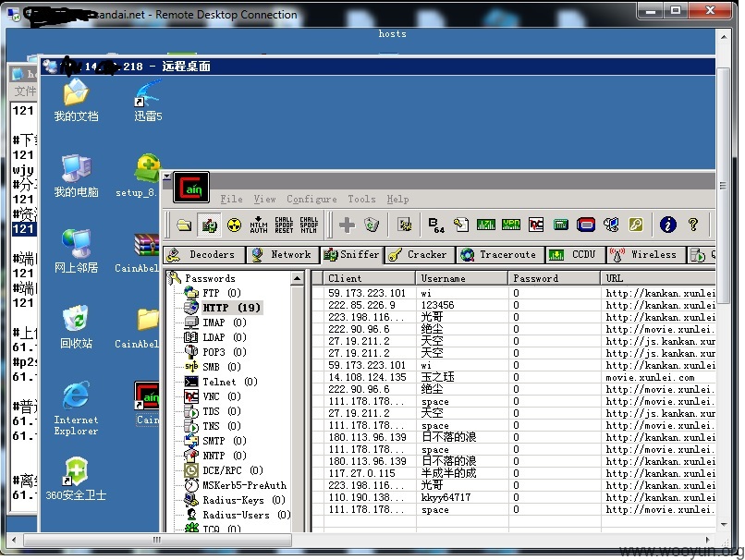This screenshot has width=745, height=560.
Task: Switch to the Sniffer tab
Action: (352, 255)
